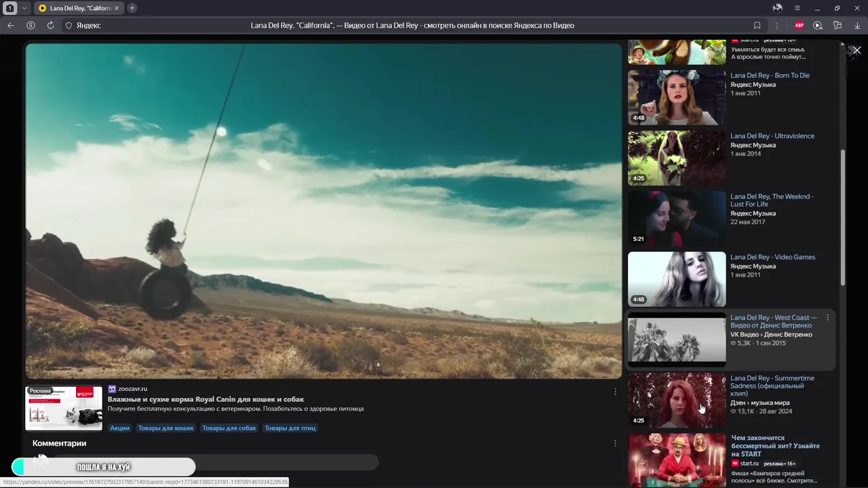Viewport: 868px width, 488px height.
Task: Open Lana Del Rey - Video Games link
Action: [x=773, y=257]
